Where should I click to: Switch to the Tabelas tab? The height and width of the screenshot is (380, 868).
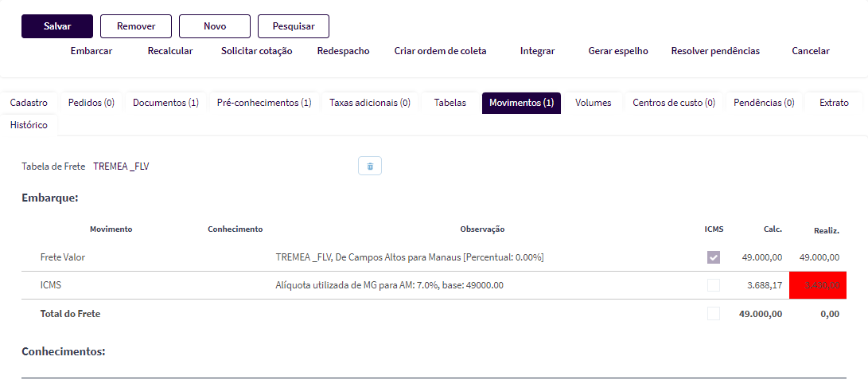pos(450,103)
